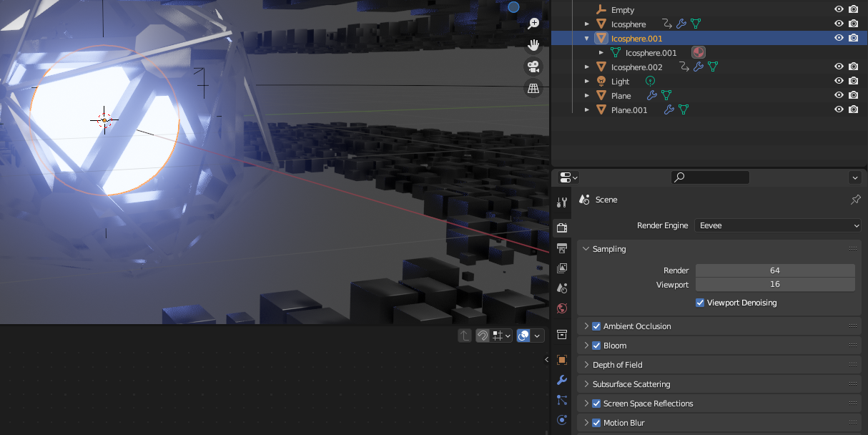Select Plane.001 in the outliner

[629, 110]
